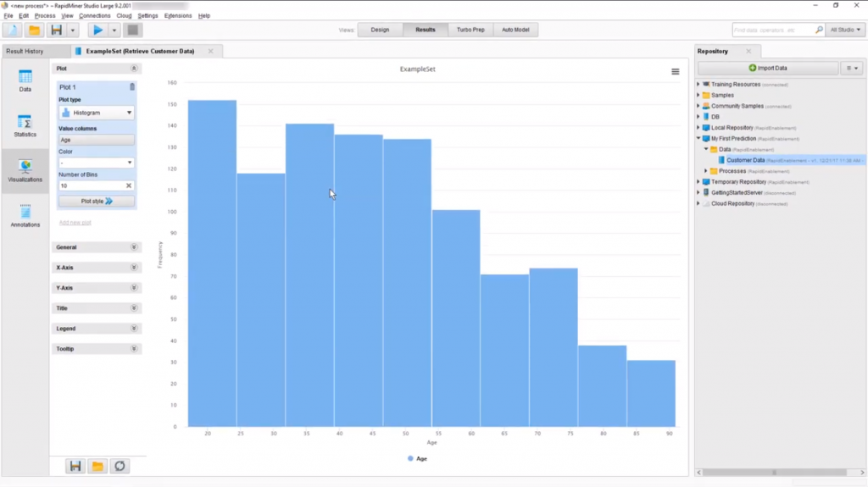Open the Visualizations result view
The image size is (868, 487).
pos(25,171)
